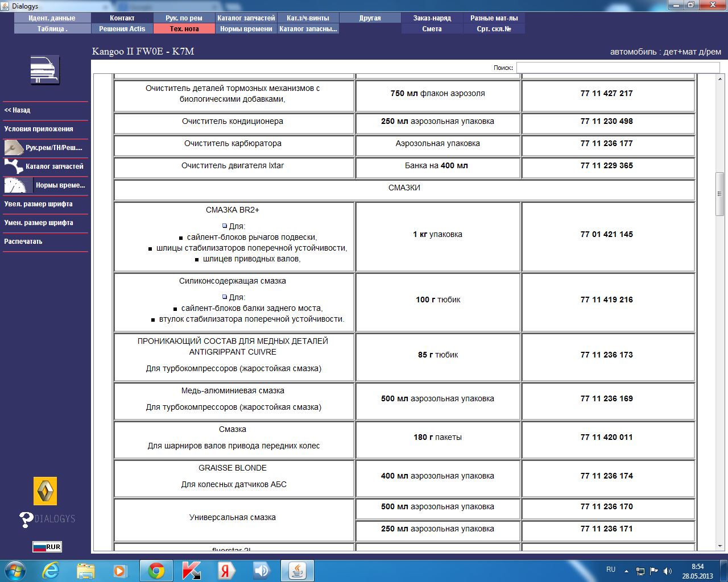Switch to Chrome in taskbar

point(156,571)
